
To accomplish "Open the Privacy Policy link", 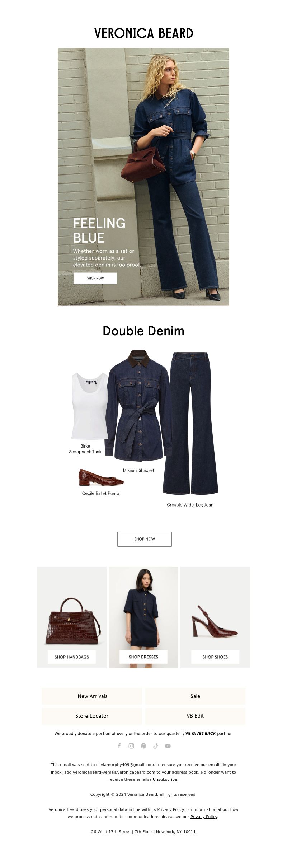I will tap(204, 817).
